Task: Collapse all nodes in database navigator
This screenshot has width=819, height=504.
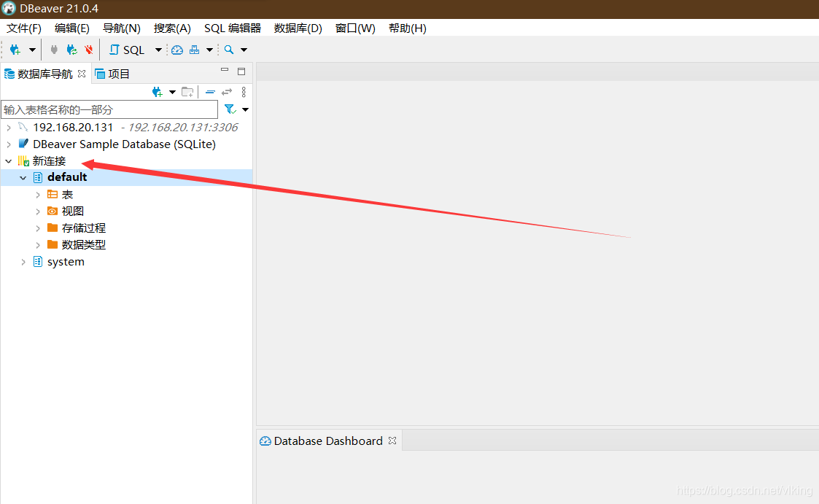Action: point(209,92)
